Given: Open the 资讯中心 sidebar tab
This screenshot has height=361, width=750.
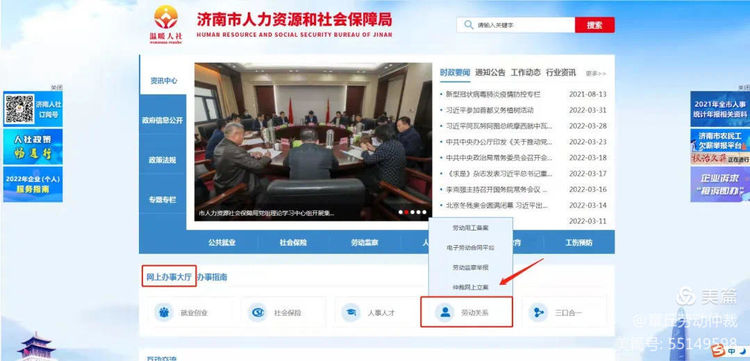Looking at the screenshot, I should click(164, 81).
